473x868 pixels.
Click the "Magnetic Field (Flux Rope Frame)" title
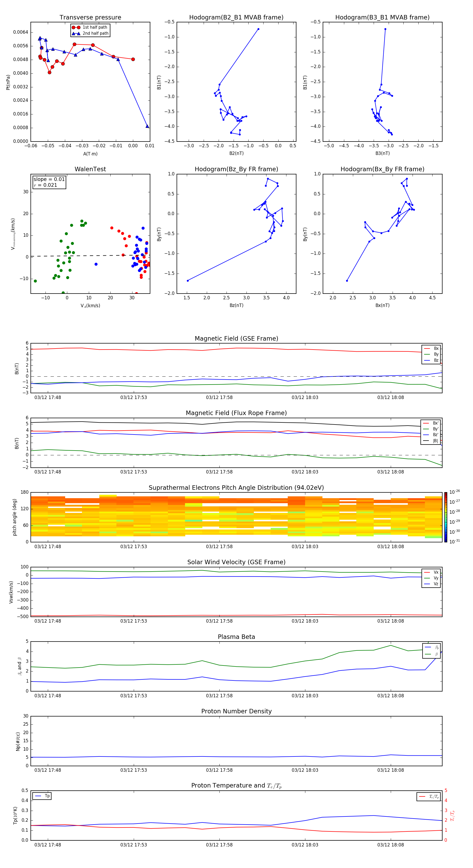[x=236, y=413]
